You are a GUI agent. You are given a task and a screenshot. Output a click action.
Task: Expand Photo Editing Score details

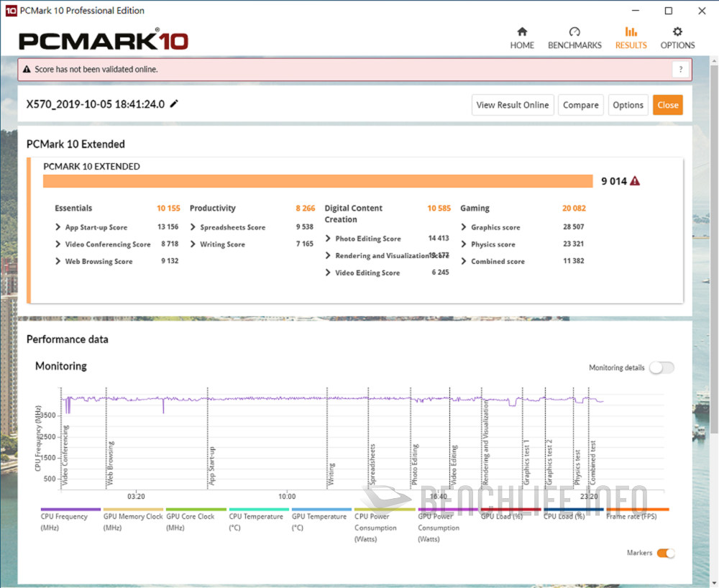pos(328,239)
